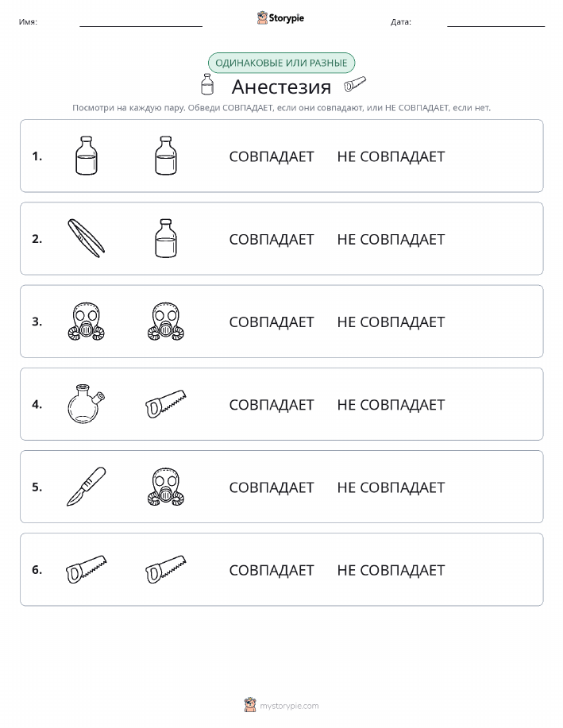Click the left gas mask in row 3
This screenshot has height=728, width=563.
point(87,322)
